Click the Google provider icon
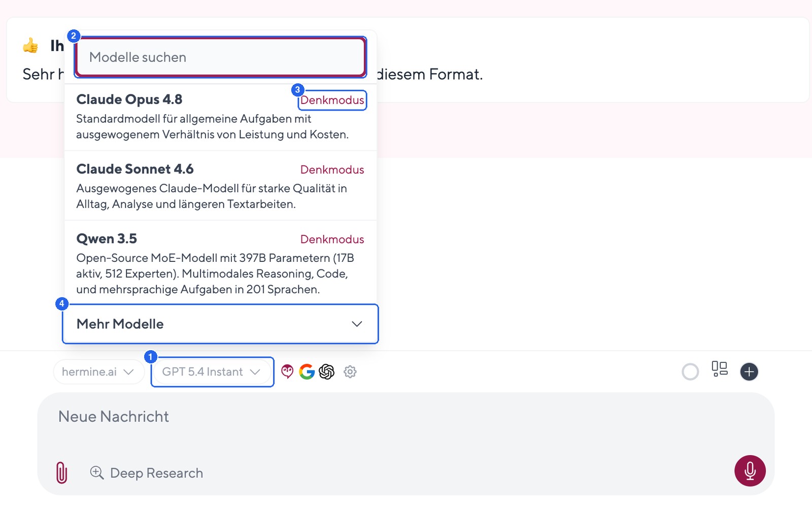This screenshot has height=511, width=812. (x=307, y=372)
